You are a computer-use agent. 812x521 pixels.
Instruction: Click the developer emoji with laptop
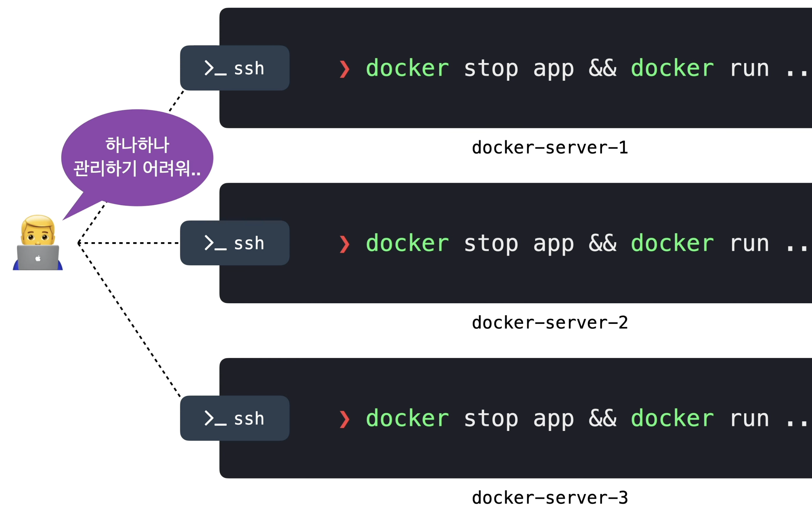pyautogui.click(x=38, y=242)
